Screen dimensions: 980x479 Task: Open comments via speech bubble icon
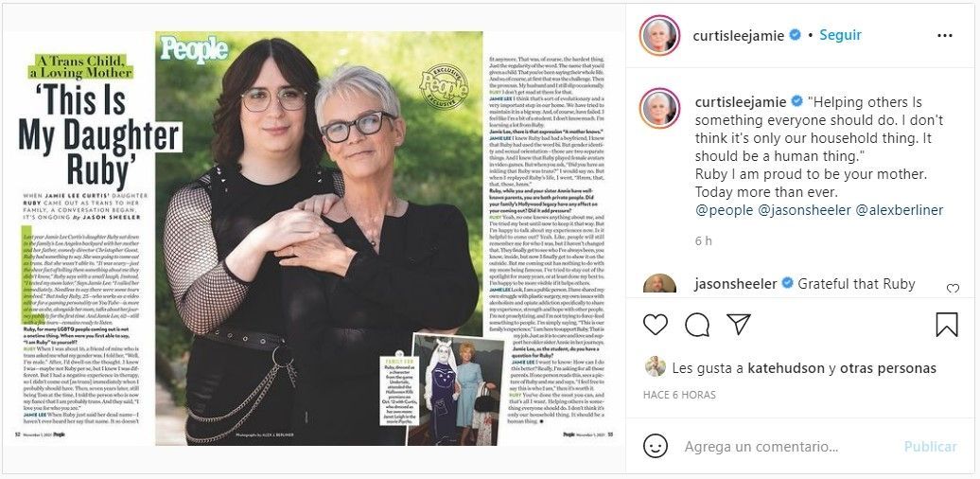(697, 324)
